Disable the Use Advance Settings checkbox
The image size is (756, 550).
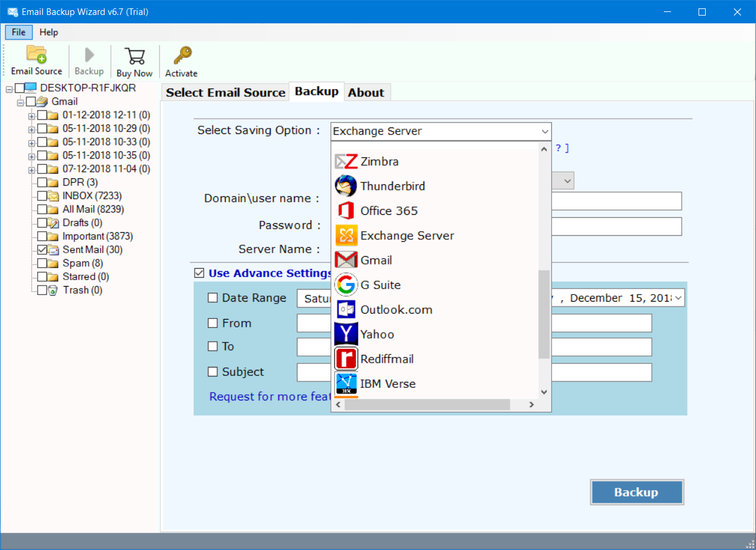pos(199,273)
